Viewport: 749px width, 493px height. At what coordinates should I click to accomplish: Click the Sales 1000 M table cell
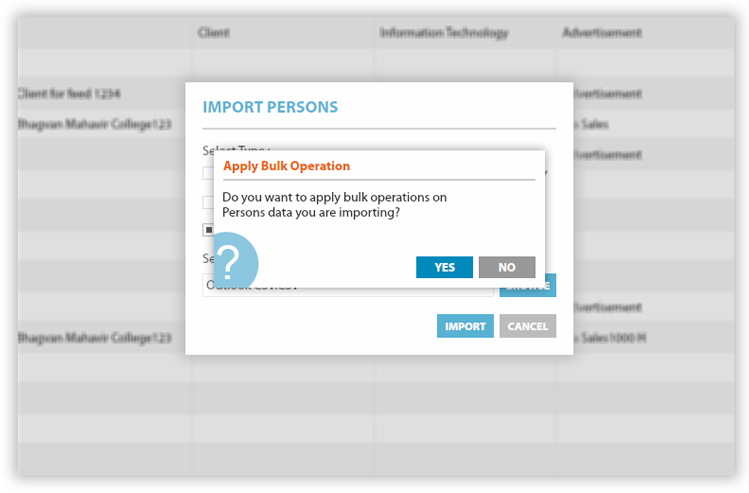(x=610, y=338)
